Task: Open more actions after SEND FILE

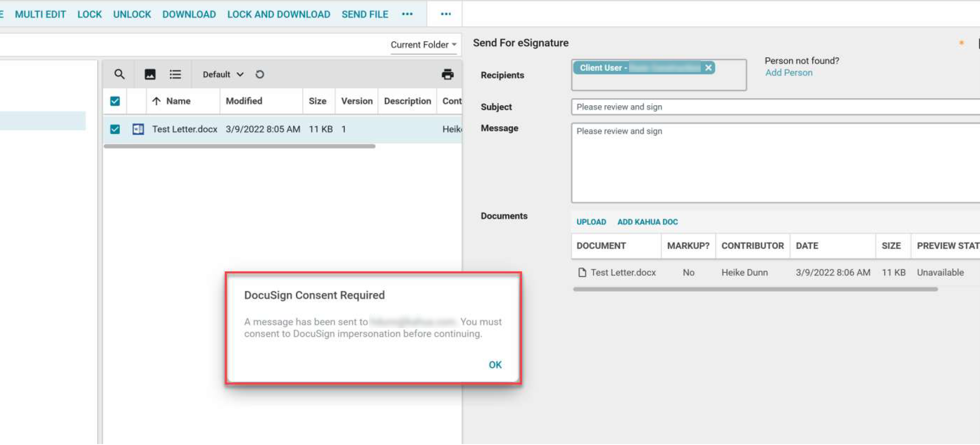Action: point(407,14)
